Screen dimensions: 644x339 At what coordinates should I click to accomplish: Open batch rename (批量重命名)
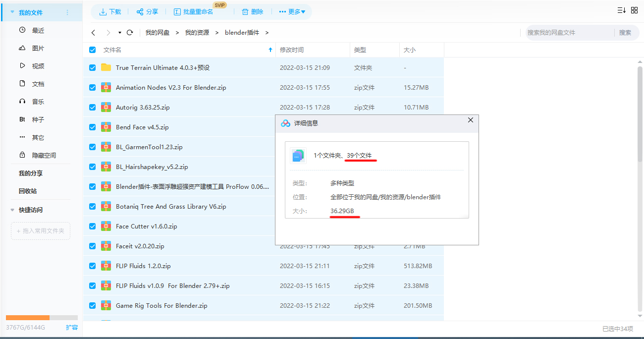193,11
